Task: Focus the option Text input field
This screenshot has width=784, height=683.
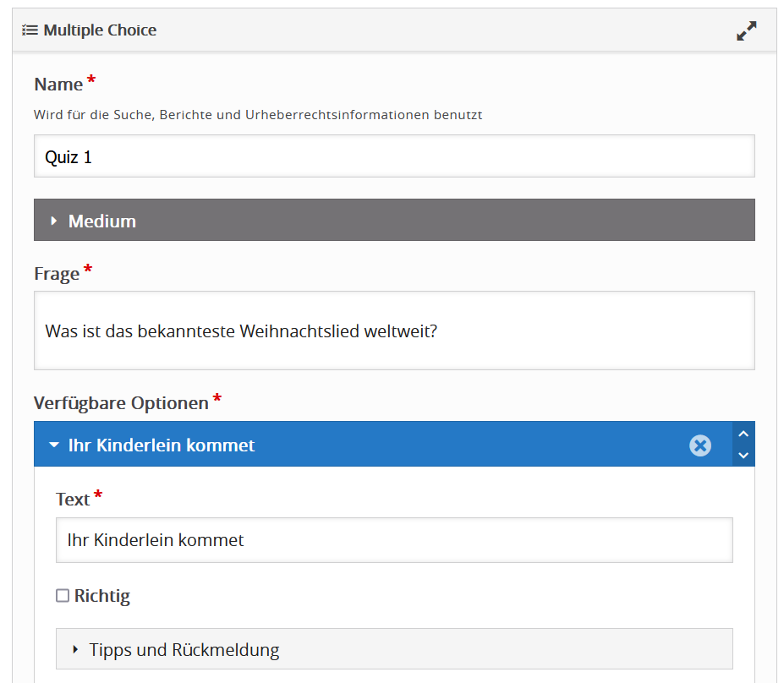Action: [394, 540]
